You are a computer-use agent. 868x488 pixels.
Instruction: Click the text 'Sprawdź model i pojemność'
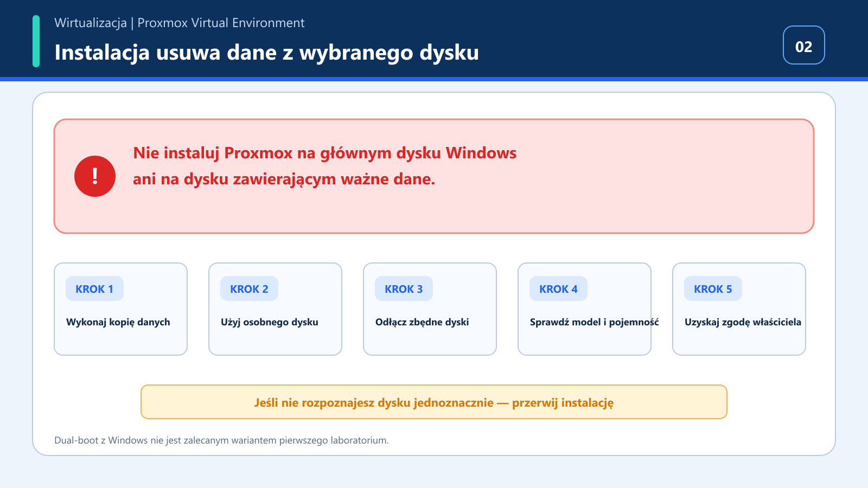(x=595, y=322)
